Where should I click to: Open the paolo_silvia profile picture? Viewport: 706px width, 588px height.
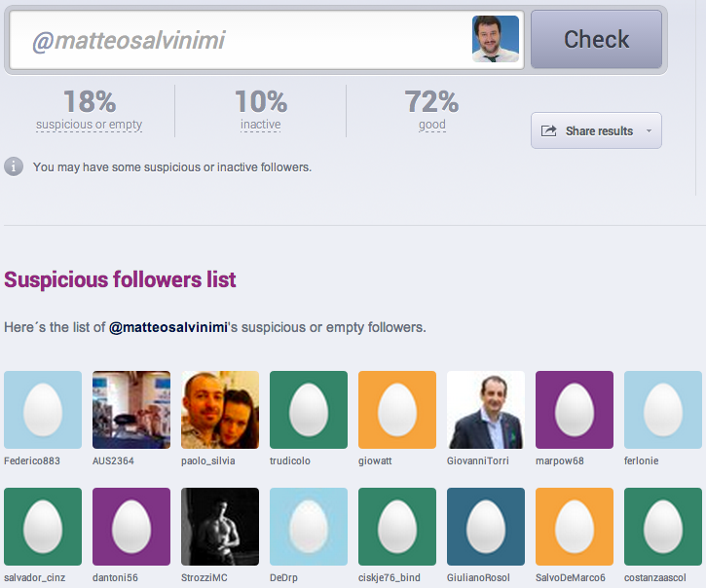click(x=220, y=410)
